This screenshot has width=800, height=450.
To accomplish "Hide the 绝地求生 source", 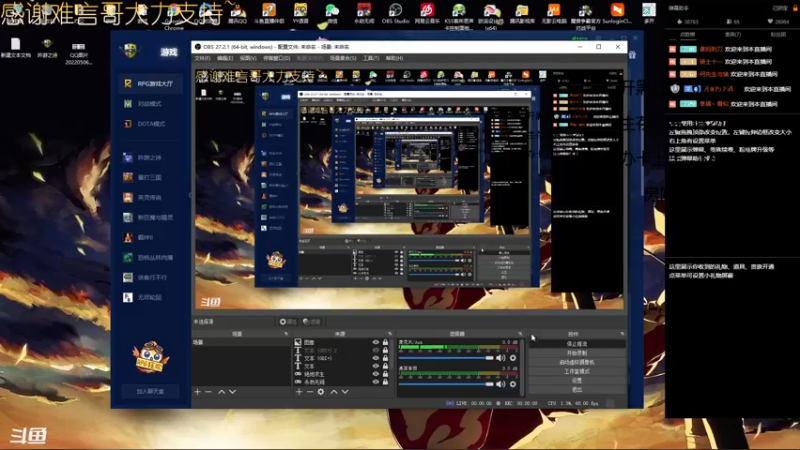I will click(x=376, y=374).
